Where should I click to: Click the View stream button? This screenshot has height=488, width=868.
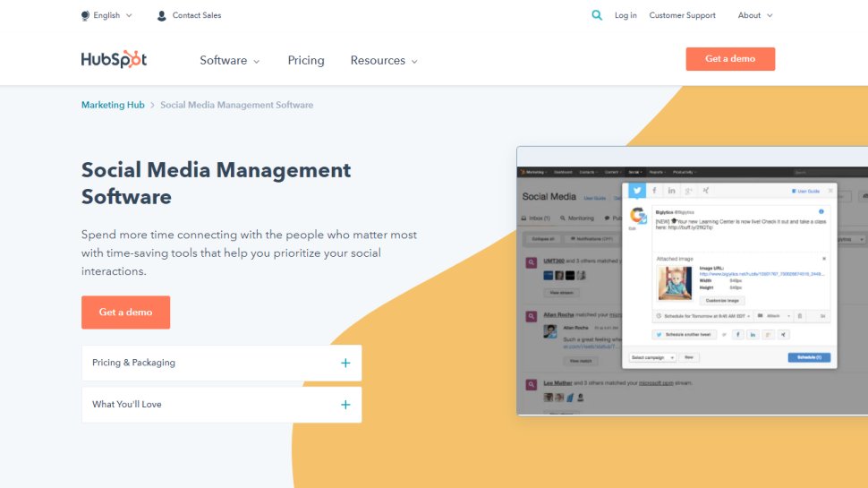click(561, 293)
